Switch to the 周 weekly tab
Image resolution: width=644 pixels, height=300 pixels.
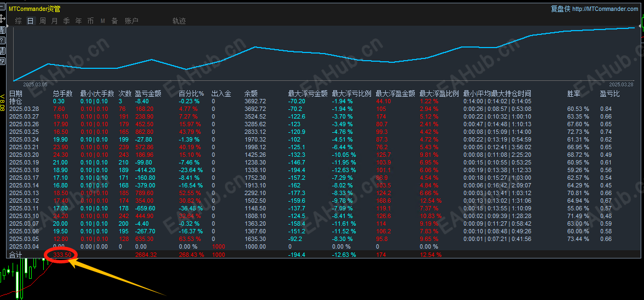[43, 21]
